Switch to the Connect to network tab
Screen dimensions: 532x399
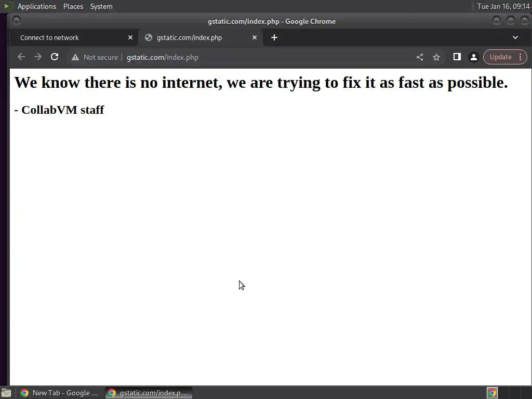[74, 37]
